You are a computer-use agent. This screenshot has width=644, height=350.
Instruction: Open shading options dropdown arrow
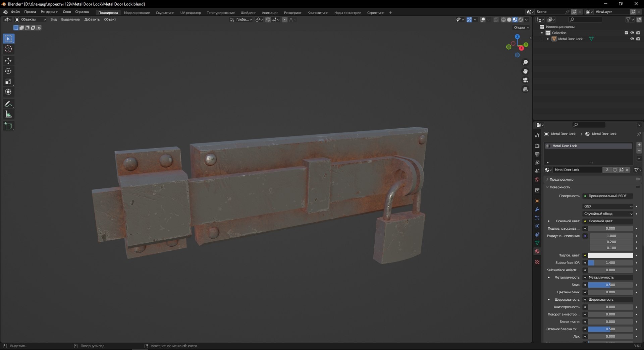click(527, 20)
